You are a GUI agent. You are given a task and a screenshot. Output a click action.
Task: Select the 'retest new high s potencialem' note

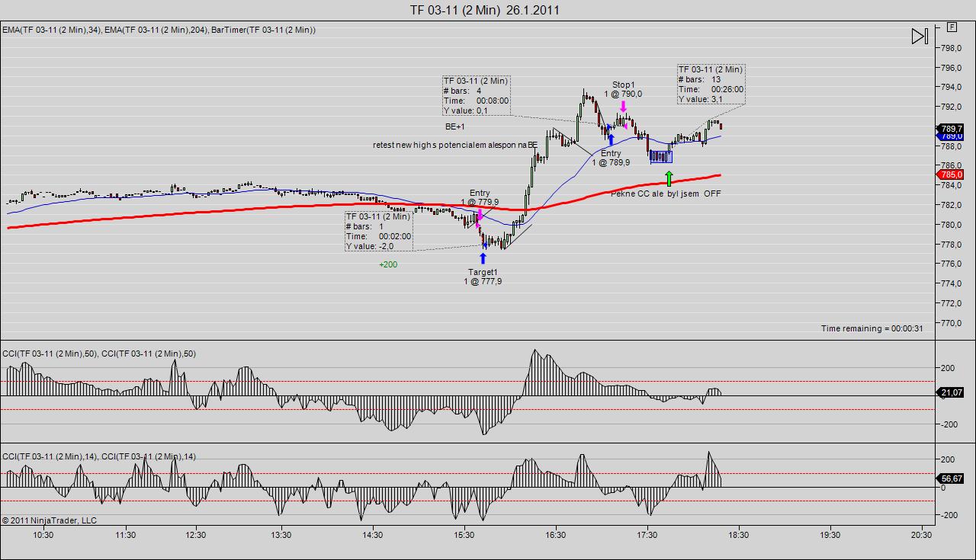click(x=455, y=145)
